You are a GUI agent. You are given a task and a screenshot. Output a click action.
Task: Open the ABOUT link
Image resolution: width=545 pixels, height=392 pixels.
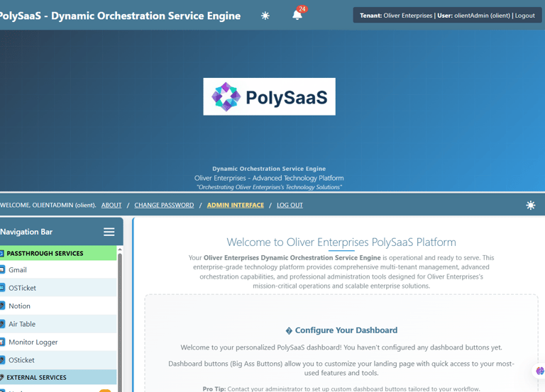(111, 205)
